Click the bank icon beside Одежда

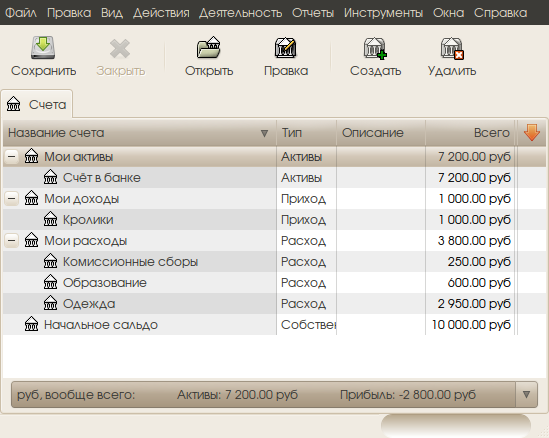tap(50, 303)
